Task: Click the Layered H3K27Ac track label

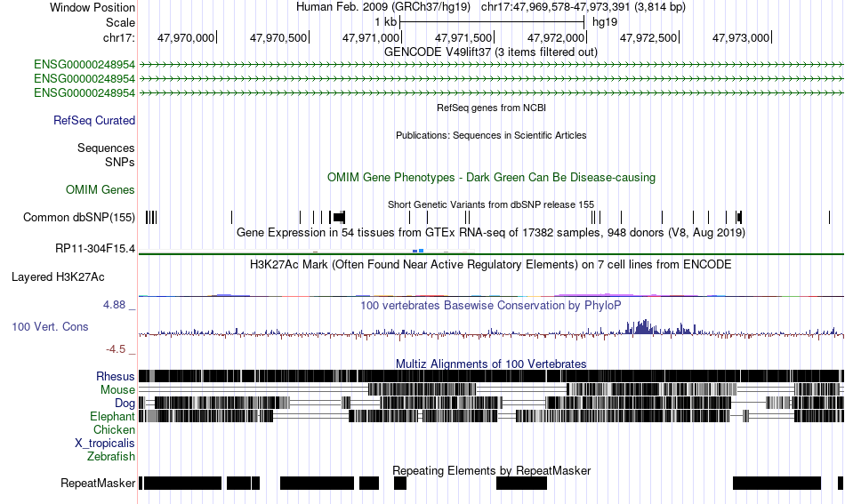Action: click(x=58, y=276)
